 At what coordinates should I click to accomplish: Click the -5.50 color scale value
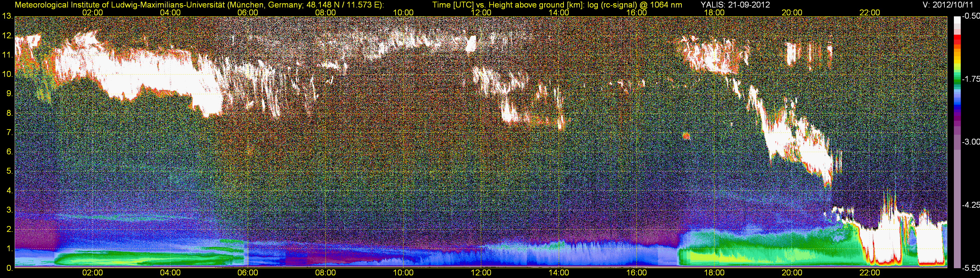971,268
